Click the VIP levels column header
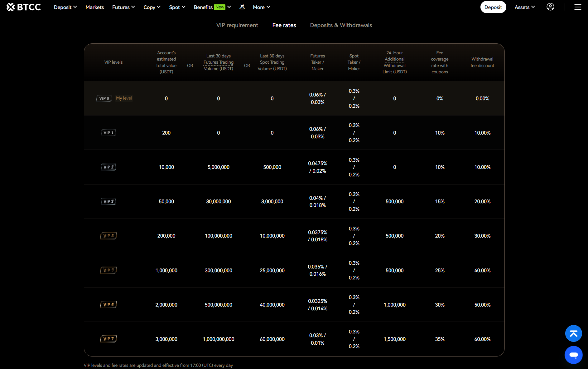Image resolution: width=588 pixels, height=369 pixels. click(x=113, y=62)
